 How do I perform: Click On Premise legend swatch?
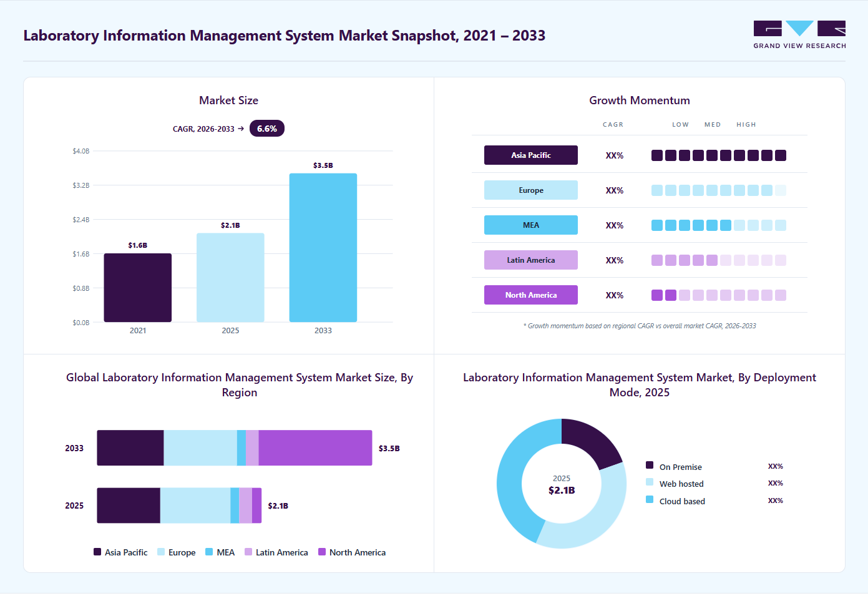650,465
